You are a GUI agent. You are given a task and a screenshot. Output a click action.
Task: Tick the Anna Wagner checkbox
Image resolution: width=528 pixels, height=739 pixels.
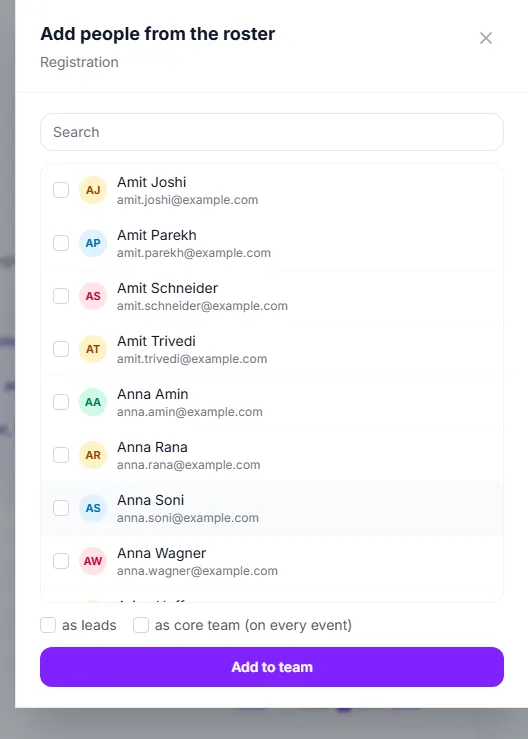(x=61, y=561)
